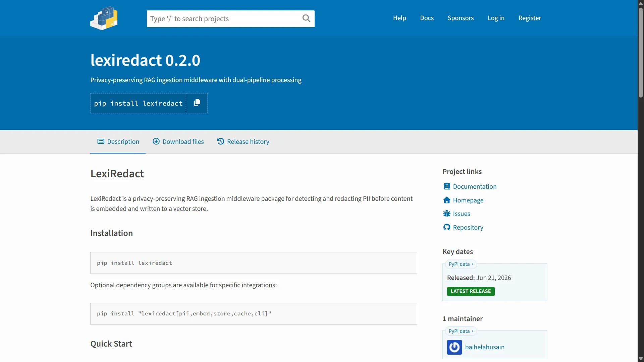Open the Release history tab
The image size is (644, 362).
tap(243, 141)
